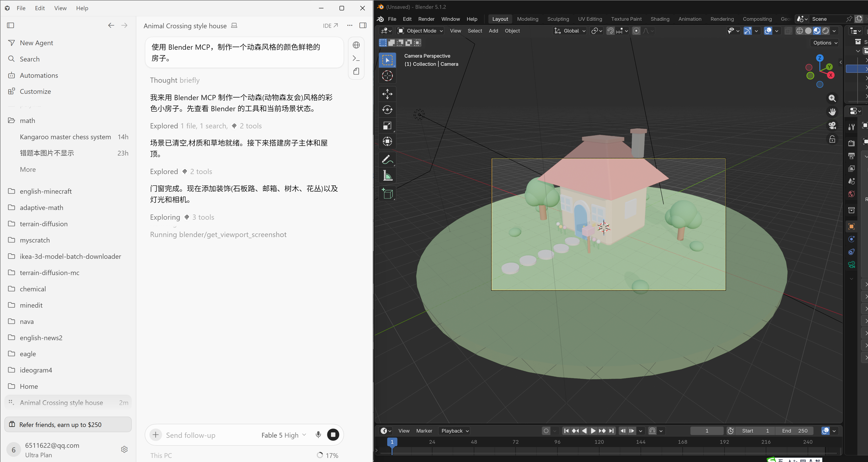
Task: Toggle camera view with camera gizmo icon
Action: tap(832, 126)
